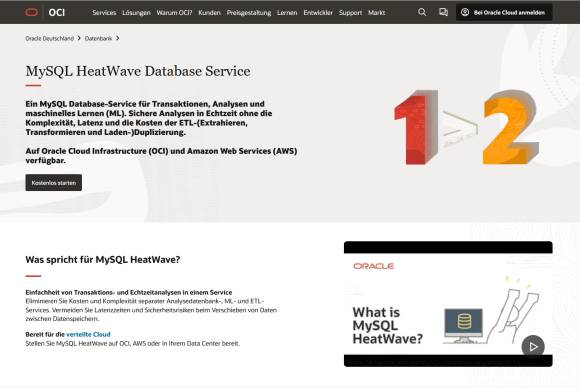Open the Entwickler menu
The width and height of the screenshot is (580, 388).
(x=318, y=13)
